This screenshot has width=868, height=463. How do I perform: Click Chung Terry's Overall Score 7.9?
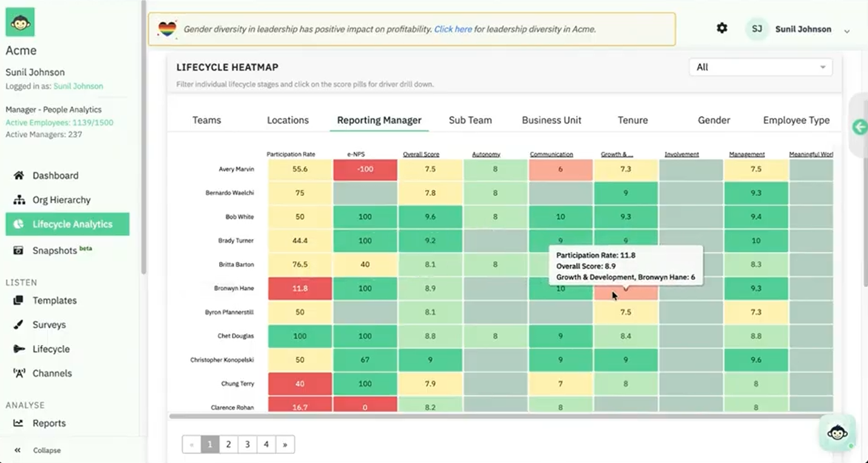click(x=430, y=384)
